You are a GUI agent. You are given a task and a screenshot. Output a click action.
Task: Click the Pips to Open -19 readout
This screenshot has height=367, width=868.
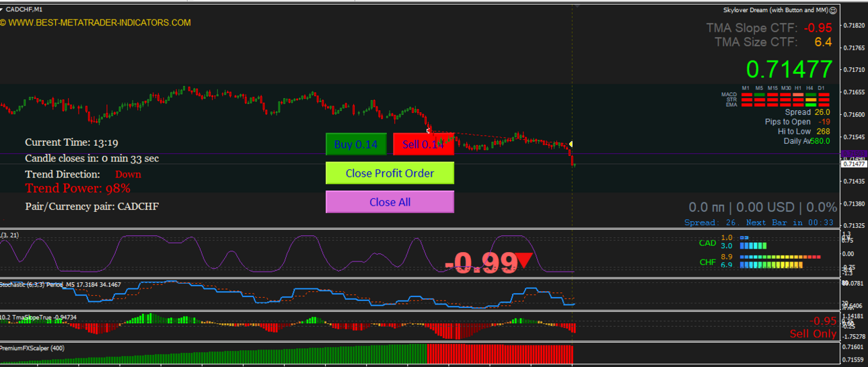(797, 122)
